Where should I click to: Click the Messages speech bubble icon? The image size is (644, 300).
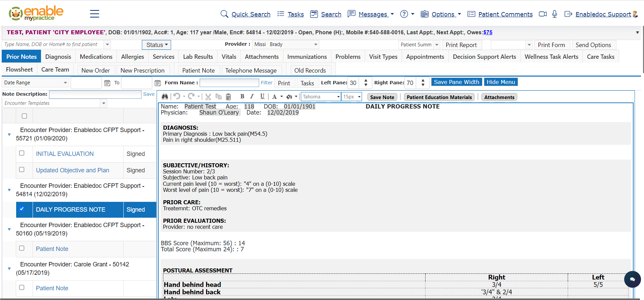coord(351,13)
